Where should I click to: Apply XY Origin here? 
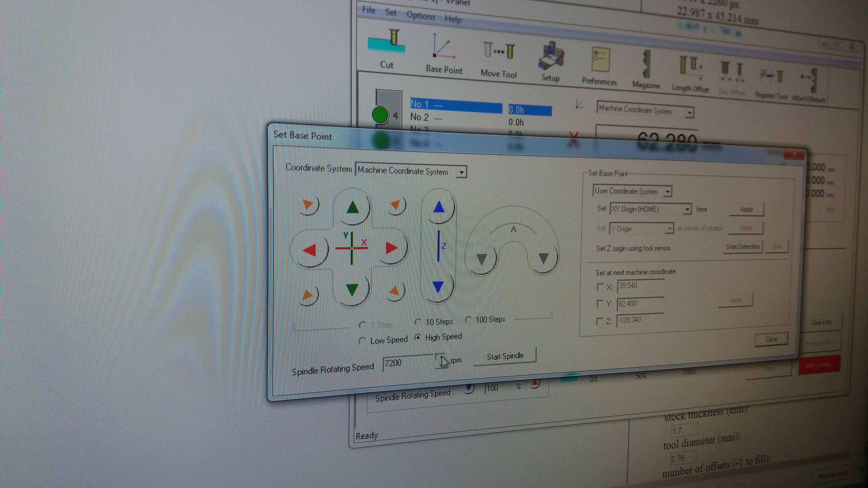746,209
